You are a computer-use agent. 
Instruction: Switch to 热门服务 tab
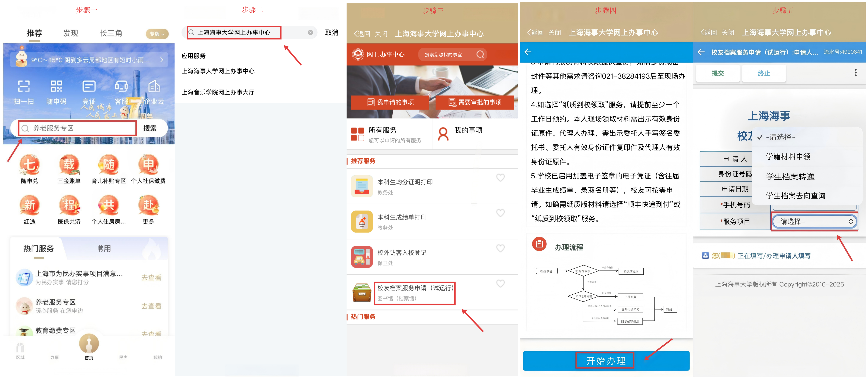pos(38,249)
